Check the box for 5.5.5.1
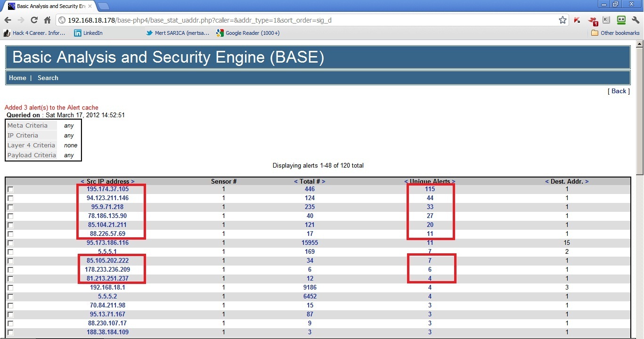Viewport: 644px width, 339px height. (10, 252)
